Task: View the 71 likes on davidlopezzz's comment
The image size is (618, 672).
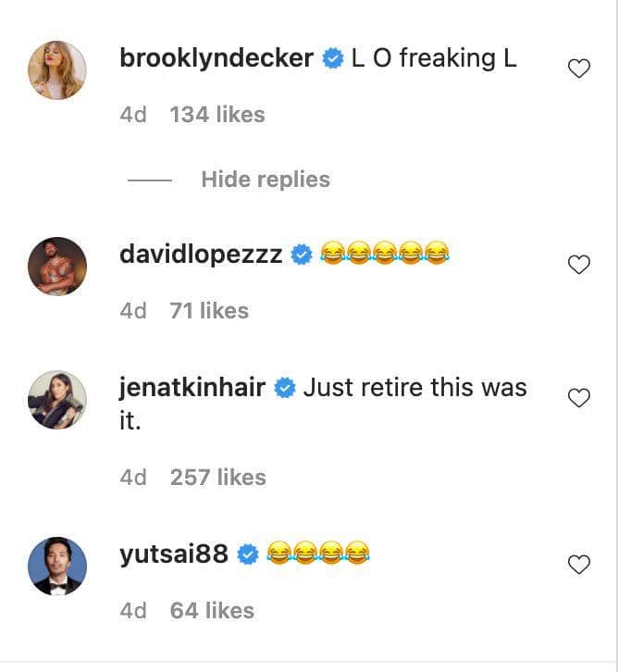Action: click(209, 311)
